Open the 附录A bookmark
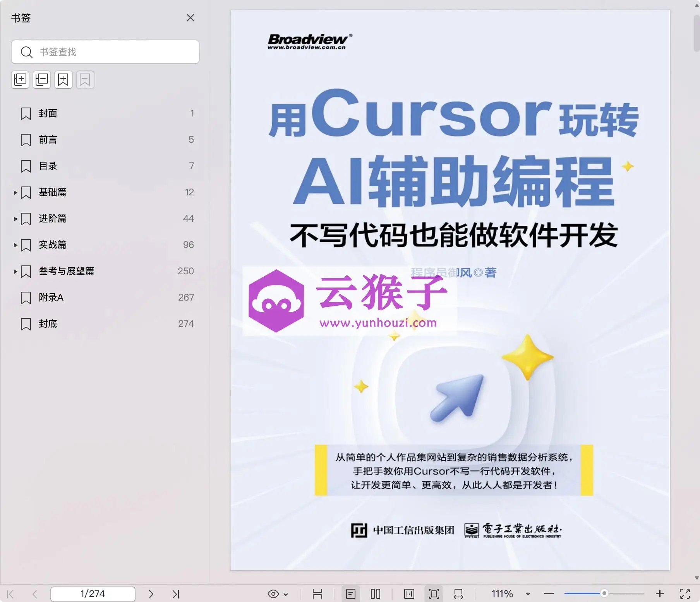The image size is (700, 602). point(51,298)
